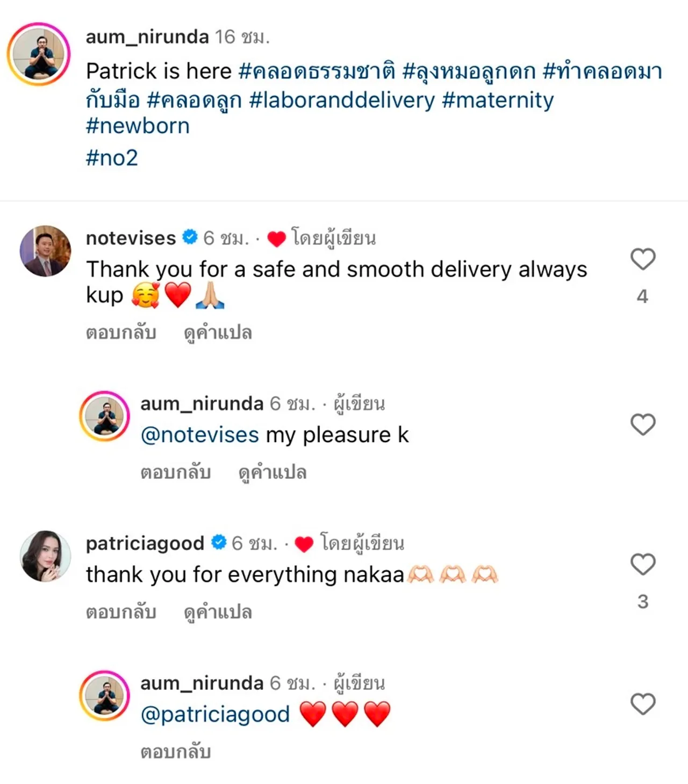Like patriciagood's thank you comment
Screen dimensions: 688x784
tap(642, 564)
